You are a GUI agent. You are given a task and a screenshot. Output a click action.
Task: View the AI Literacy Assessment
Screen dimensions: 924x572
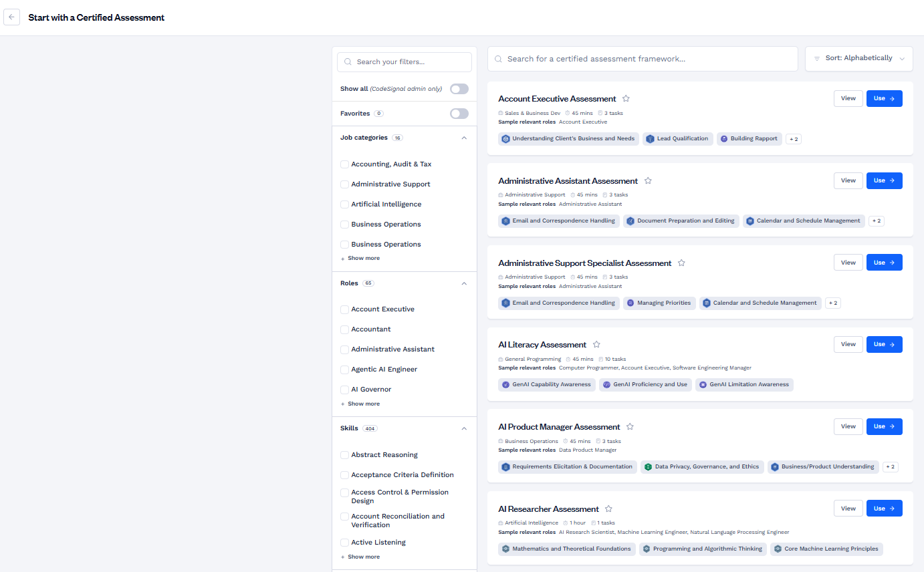(x=848, y=344)
